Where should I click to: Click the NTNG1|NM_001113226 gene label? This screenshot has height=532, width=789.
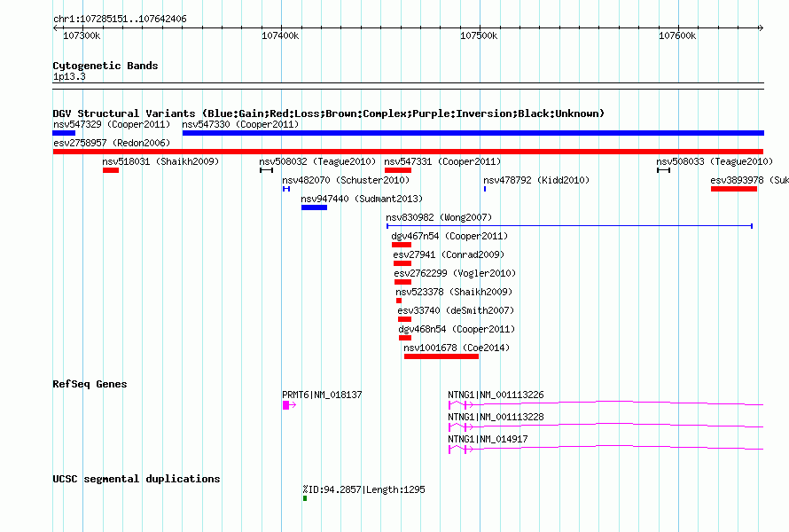(x=496, y=395)
